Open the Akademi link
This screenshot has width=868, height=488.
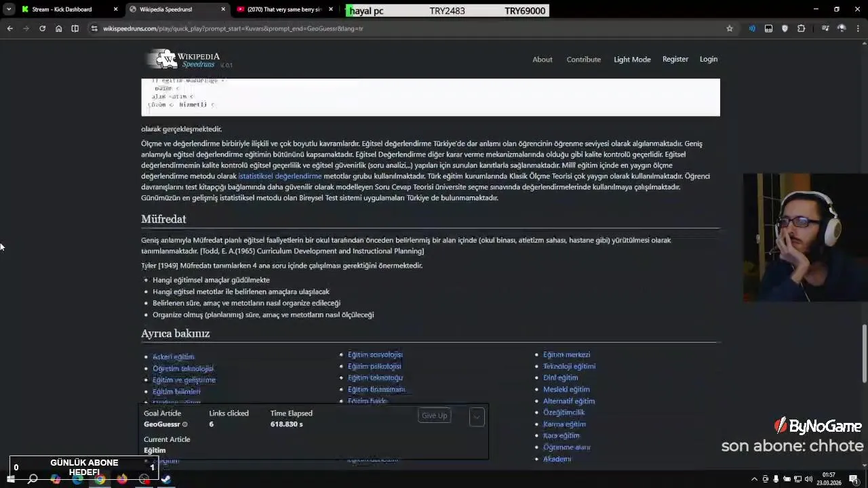(x=557, y=459)
